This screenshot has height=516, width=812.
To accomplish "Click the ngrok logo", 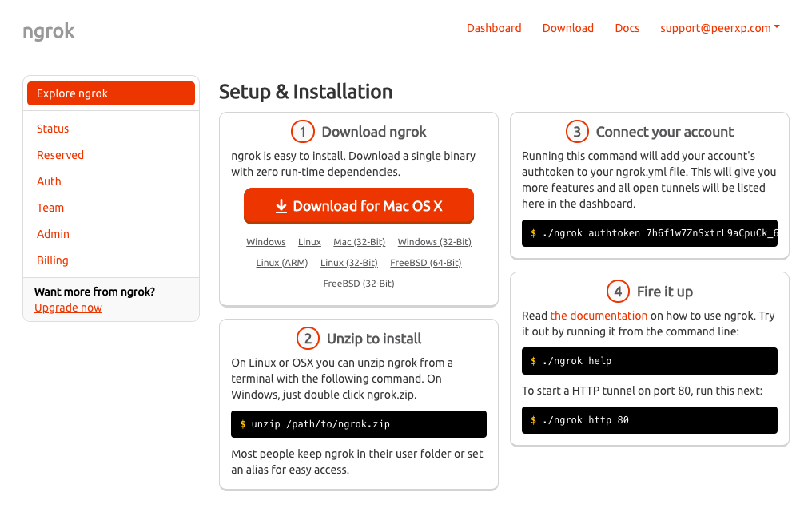I will tap(49, 31).
